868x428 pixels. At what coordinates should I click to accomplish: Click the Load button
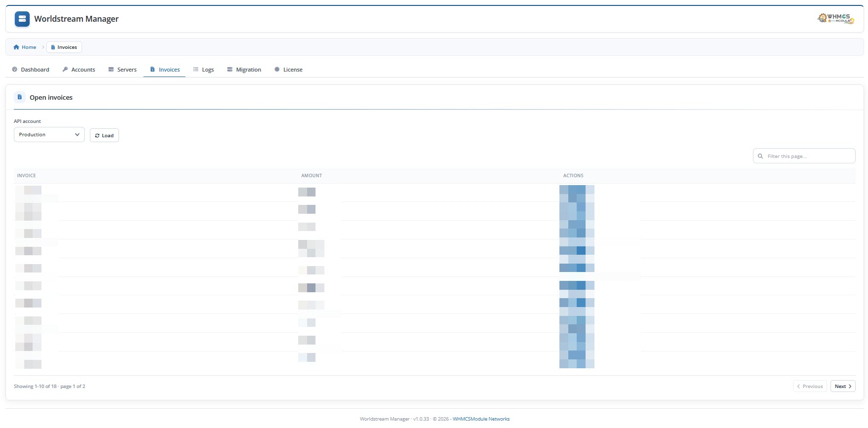[104, 135]
